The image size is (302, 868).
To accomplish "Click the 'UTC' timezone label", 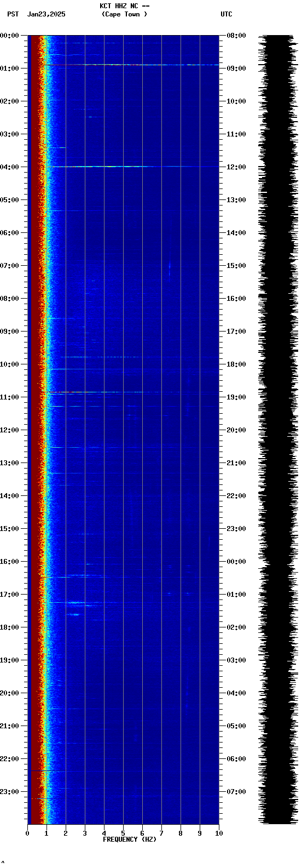I will 226,14.
